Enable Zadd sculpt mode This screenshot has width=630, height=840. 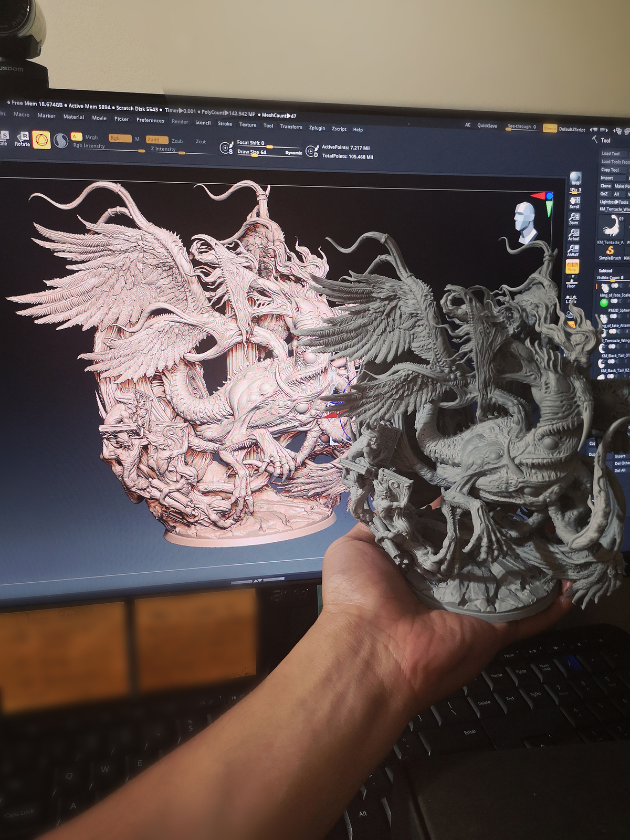[157, 140]
